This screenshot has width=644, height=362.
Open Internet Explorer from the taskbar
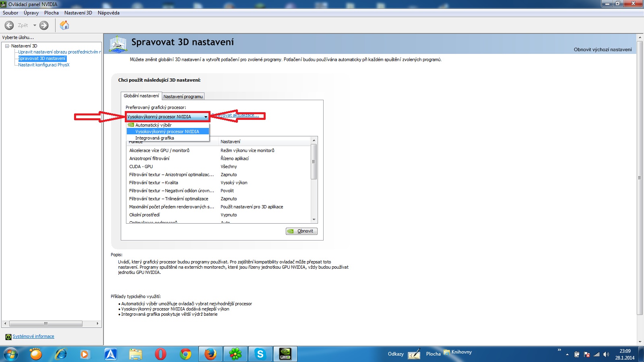[x=61, y=354]
